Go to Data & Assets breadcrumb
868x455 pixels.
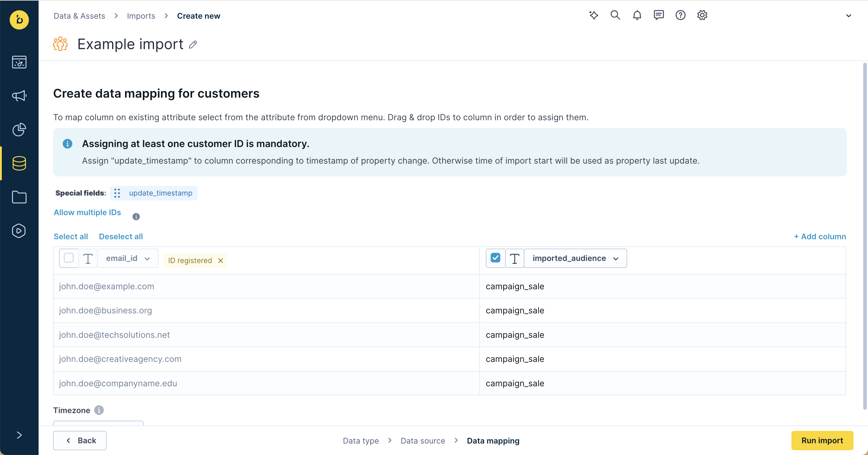click(x=80, y=16)
